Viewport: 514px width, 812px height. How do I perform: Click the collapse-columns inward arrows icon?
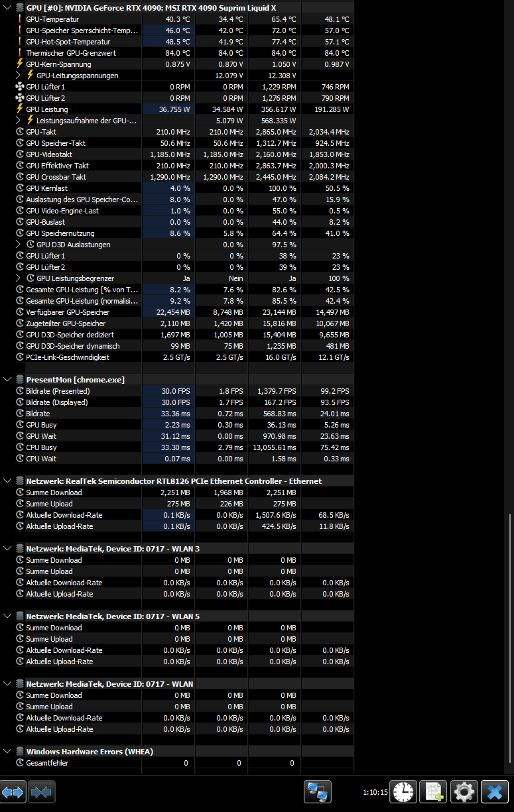(x=42, y=791)
